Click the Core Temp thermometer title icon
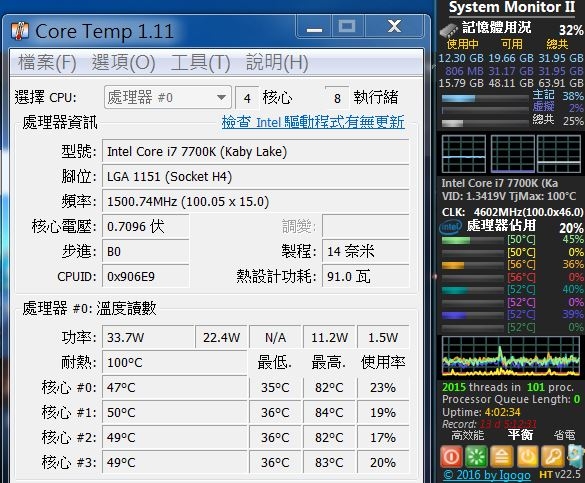585x483 pixels. [20, 31]
